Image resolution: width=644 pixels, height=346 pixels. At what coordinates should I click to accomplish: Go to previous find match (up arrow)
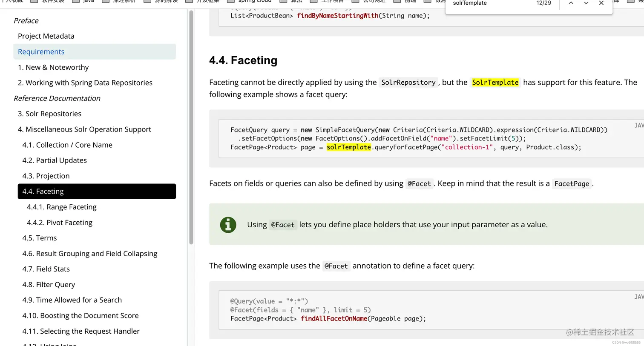click(x=571, y=3)
